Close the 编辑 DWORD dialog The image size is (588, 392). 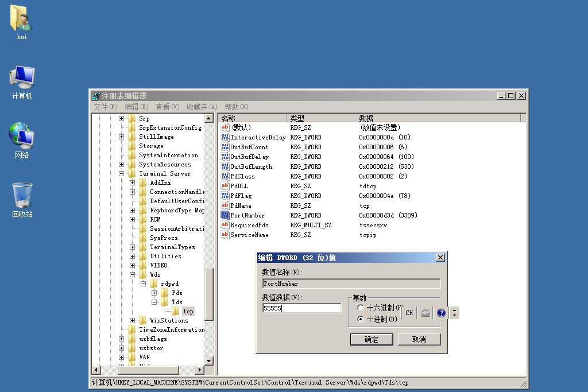pos(440,258)
